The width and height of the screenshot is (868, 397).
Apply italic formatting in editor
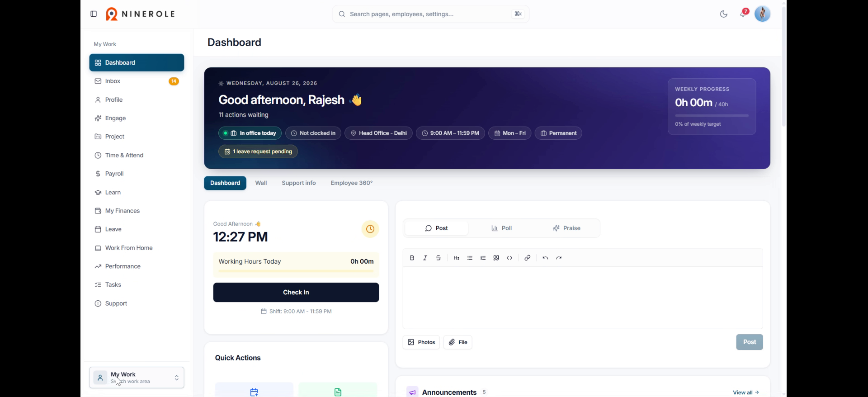pos(425,258)
